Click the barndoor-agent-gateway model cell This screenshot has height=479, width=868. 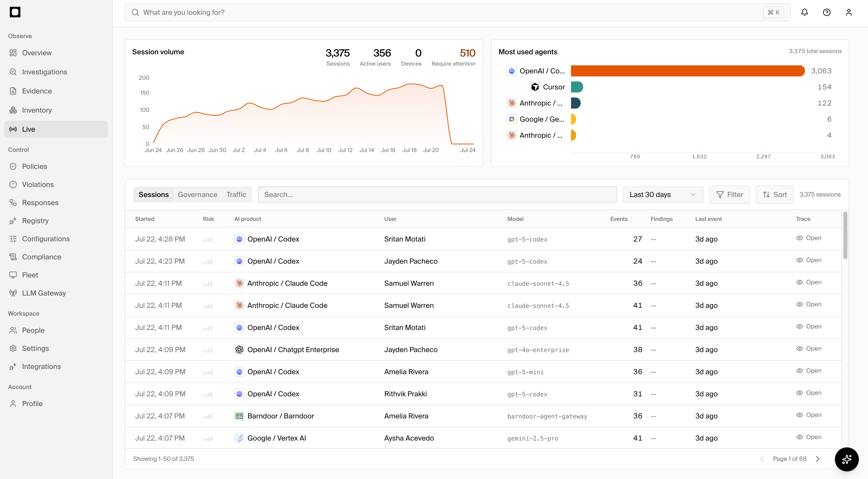tap(547, 416)
